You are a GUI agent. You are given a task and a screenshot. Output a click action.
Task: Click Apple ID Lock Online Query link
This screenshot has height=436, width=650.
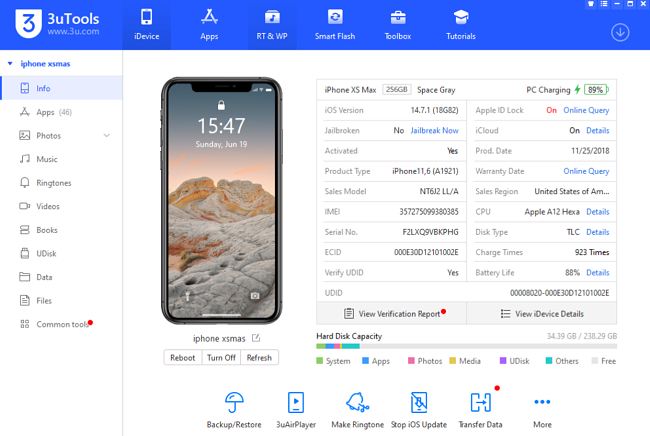(x=586, y=110)
